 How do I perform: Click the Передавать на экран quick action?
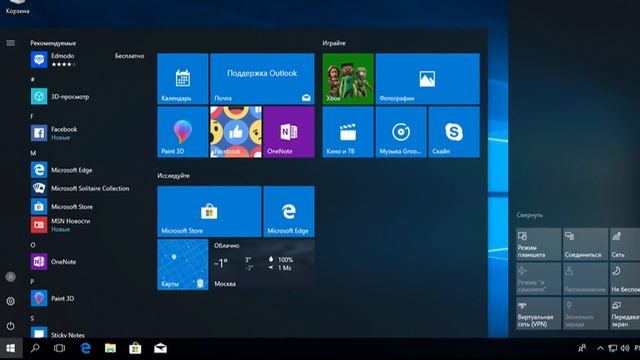click(625, 313)
